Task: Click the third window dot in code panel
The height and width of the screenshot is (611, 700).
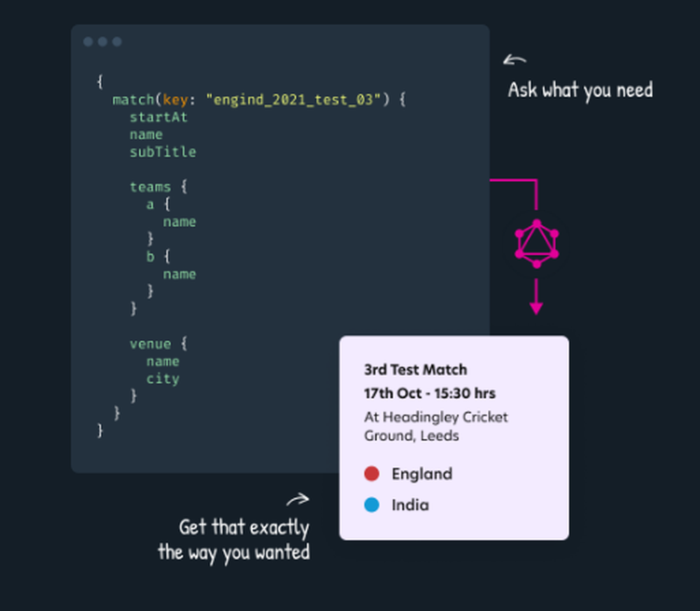Action: coord(117,41)
